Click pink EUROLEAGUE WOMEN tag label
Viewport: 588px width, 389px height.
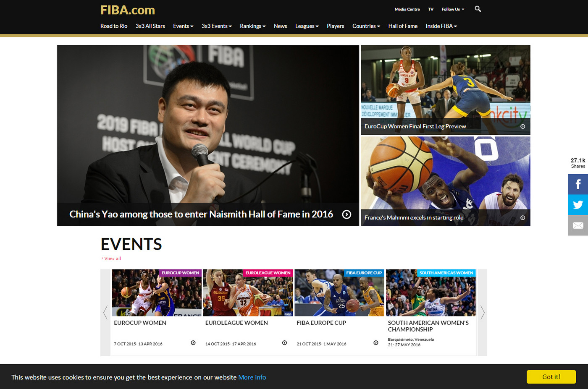[268, 273]
